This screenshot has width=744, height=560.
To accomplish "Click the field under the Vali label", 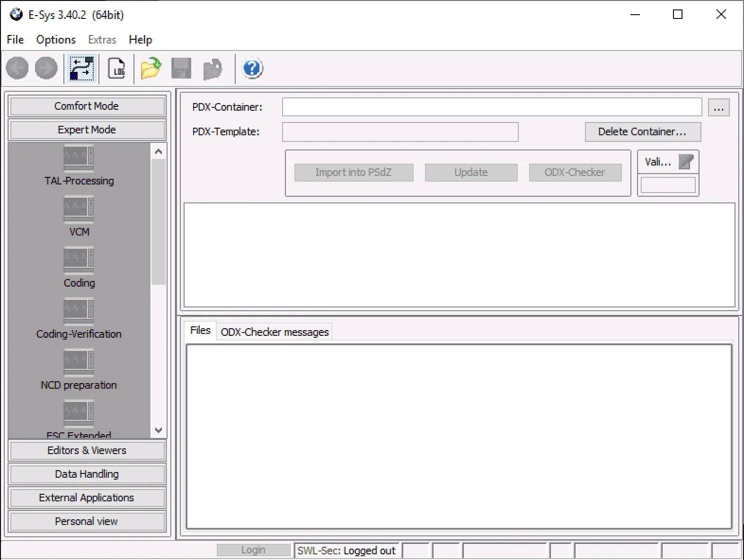I will (668, 185).
